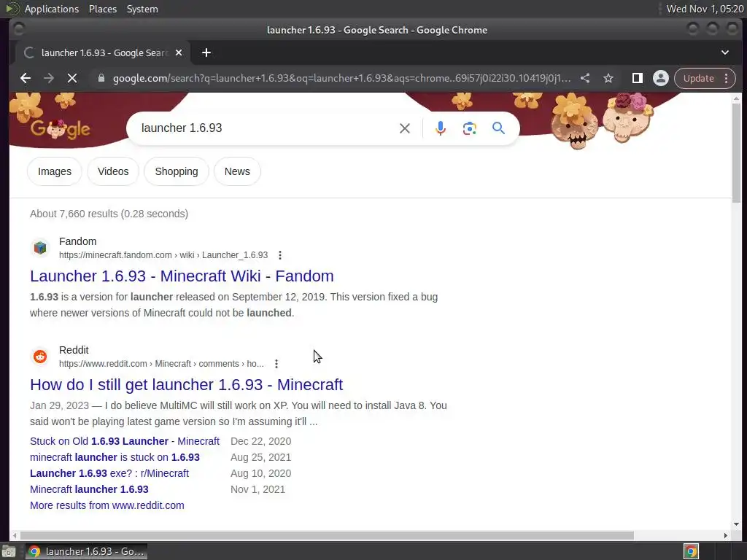Image resolution: width=747 pixels, height=560 pixels.
Task: Click the Update button in Chrome
Action: (698, 78)
